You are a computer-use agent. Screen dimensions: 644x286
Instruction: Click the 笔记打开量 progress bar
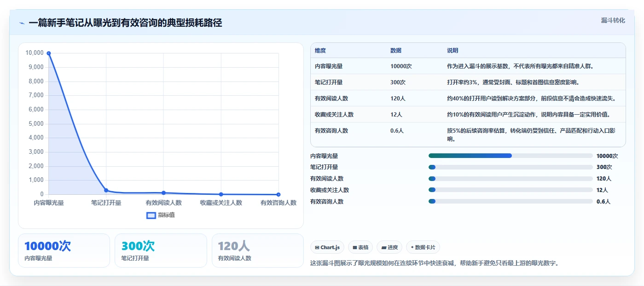pyautogui.click(x=511, y=167)
